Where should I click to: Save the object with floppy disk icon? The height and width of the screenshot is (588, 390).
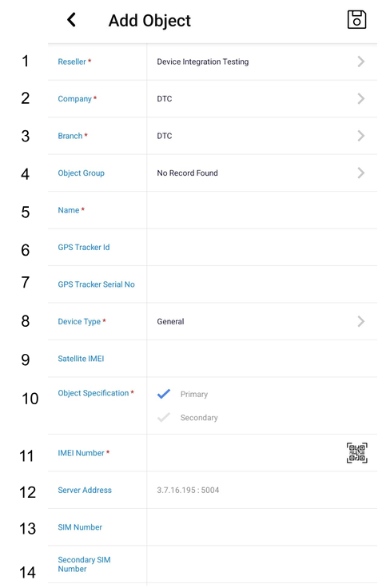pos(356,19)
